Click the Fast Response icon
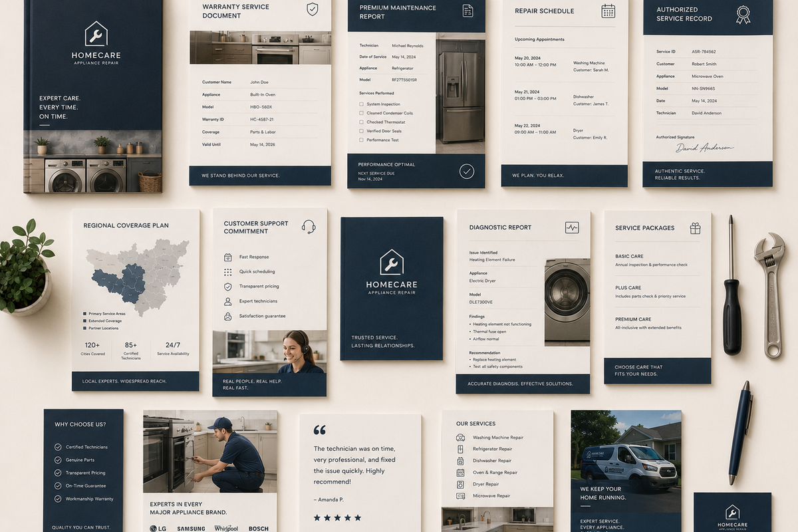Viewport: 798px width, 532px height. (228, 257)
